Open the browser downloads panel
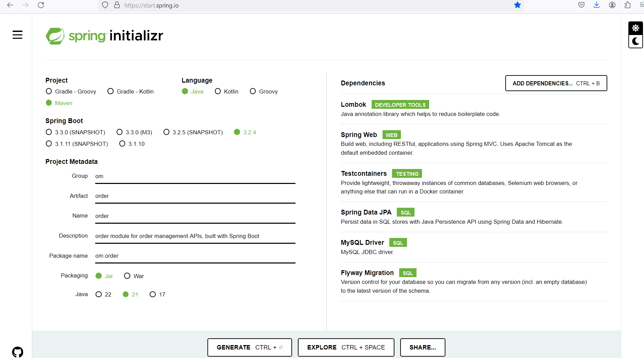The image size is (644, 358). (596, 5)
